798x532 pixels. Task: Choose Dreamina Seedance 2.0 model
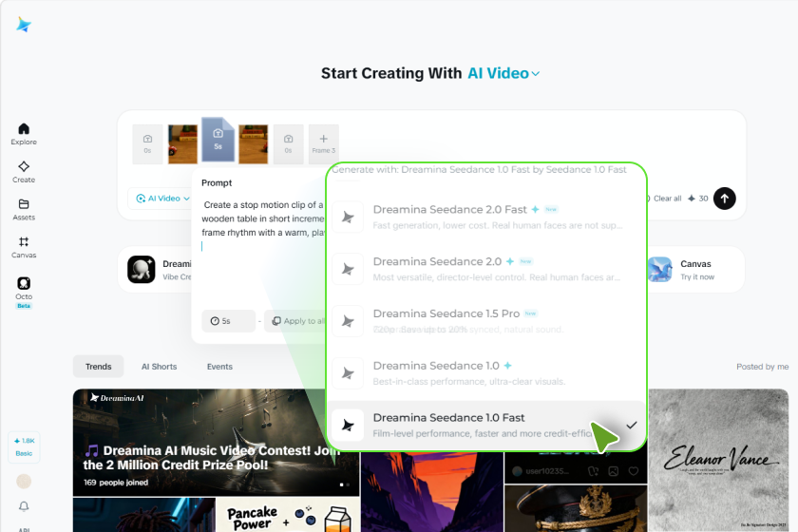(486, 269)
